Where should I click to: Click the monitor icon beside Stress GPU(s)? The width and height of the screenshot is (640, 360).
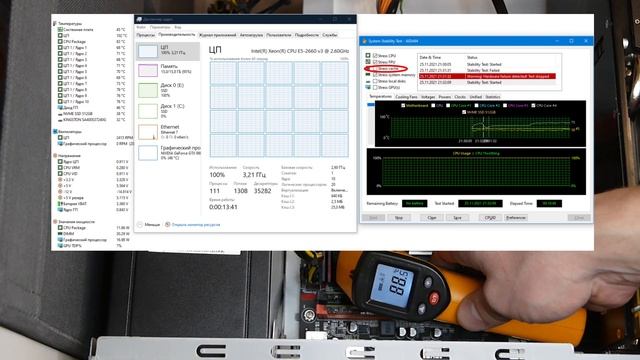tap(368, 87)
